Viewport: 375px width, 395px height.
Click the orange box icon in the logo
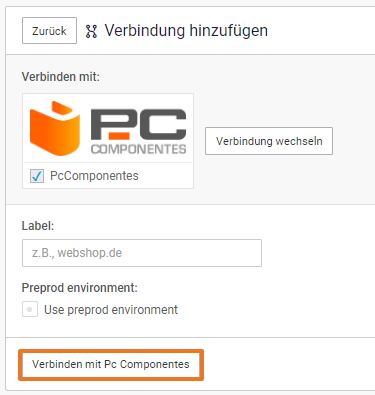point(55,128)
